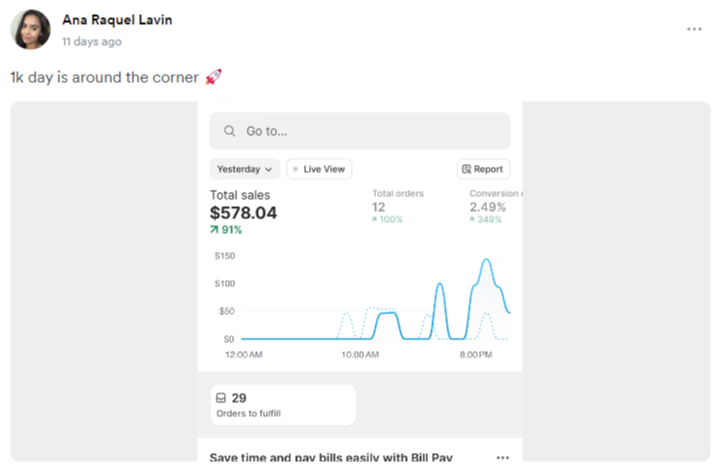713x469 pixels.
Task: Click the Yesterday dropdown chevron
Action: 268,170
